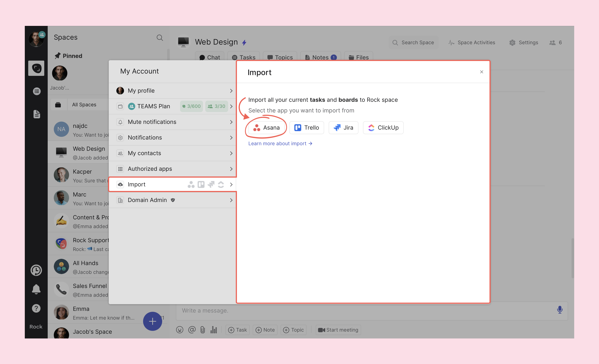Close the Import panel
The height and width of the screenshot is (364, 599).
[x=481, y=72]
